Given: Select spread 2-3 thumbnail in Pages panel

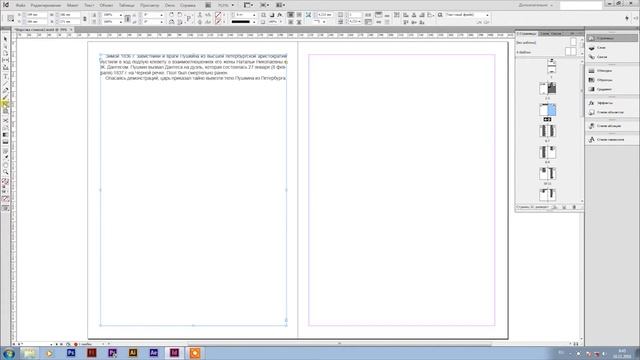Looking at the screenshot, I should [x=547, y=89].
